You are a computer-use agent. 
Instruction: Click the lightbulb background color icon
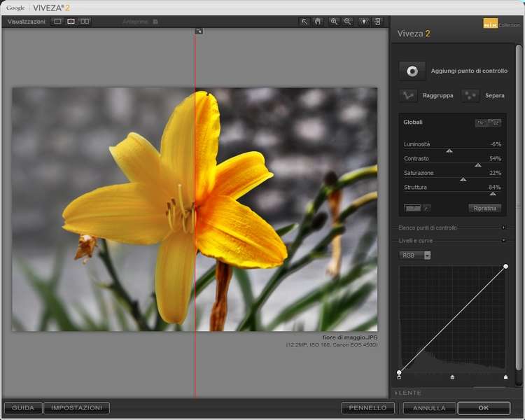[364, 22]
